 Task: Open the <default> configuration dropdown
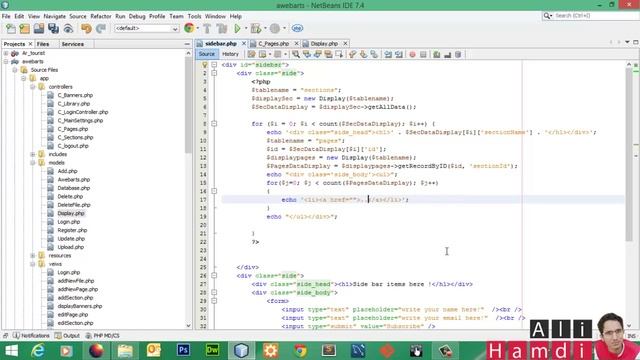click(147, 29)
